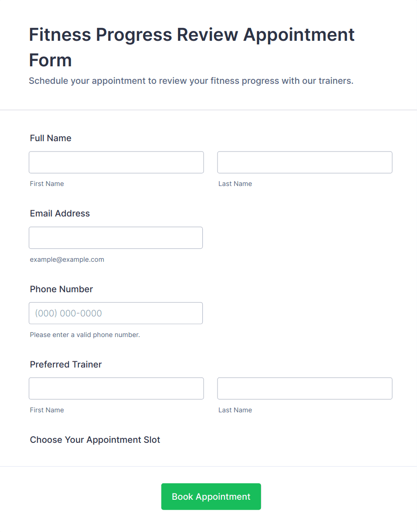Click the Email Address label
Image resolution: width=417 pixels, height=532 pixels.
[x=60, y=213]
